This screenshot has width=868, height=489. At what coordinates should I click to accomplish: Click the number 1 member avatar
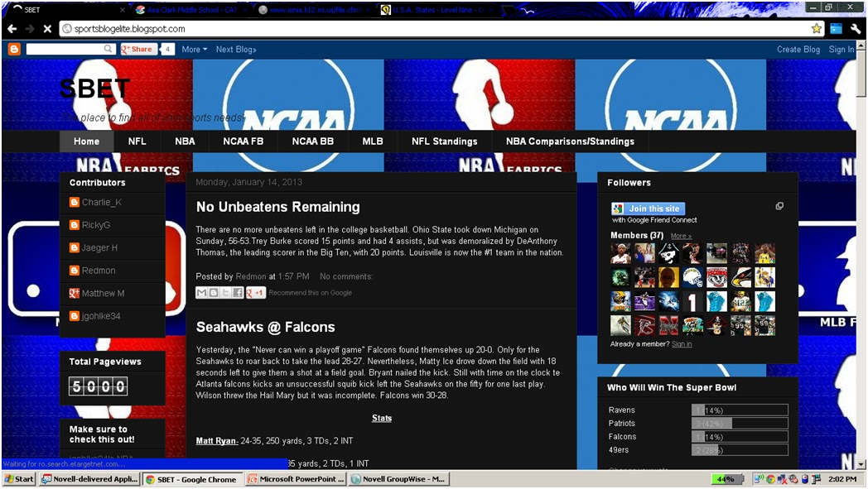pos(692,301)
